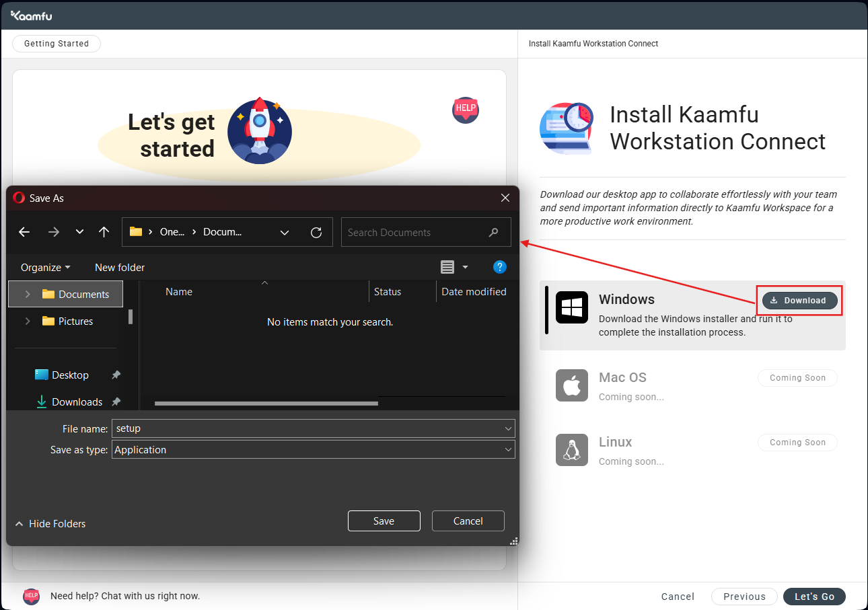Click the horizontal scrollbar in file list
Image resolution: width=868 pixels, height=610 pixels.
click(266, 403)
